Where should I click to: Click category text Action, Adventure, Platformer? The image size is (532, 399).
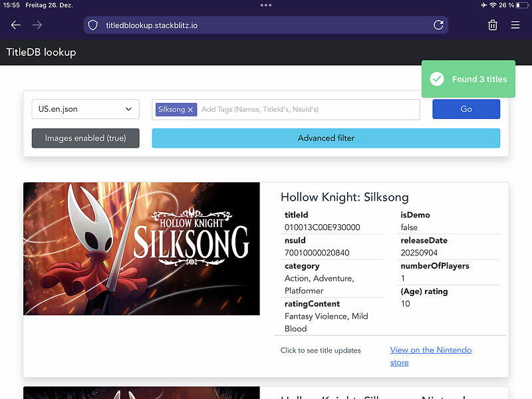(x=319, y=285)
